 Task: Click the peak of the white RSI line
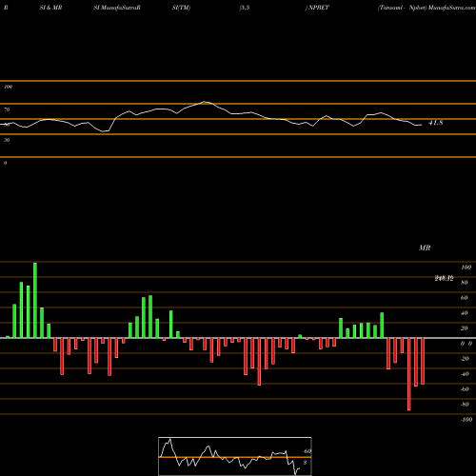[x=205, y=102]
